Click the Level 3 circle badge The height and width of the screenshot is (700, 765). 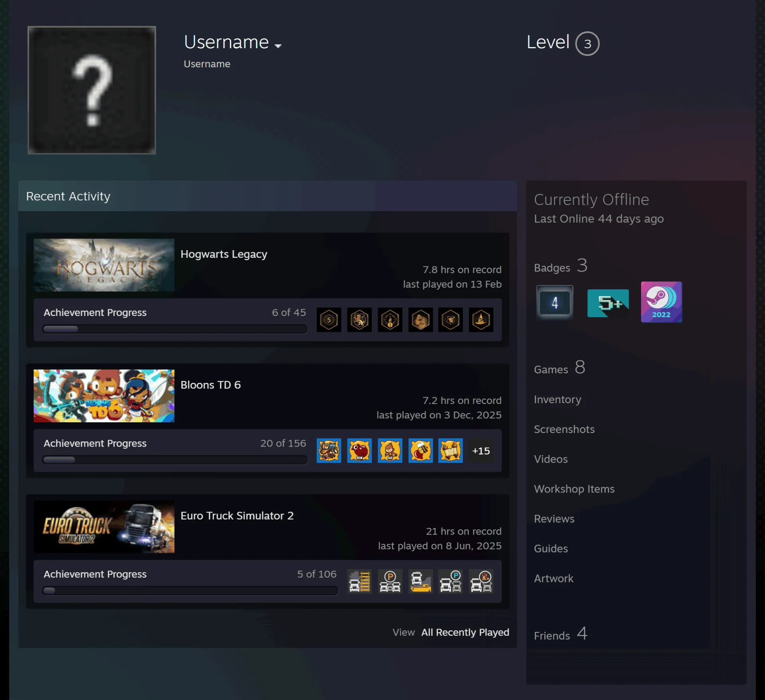click(587, 43)
